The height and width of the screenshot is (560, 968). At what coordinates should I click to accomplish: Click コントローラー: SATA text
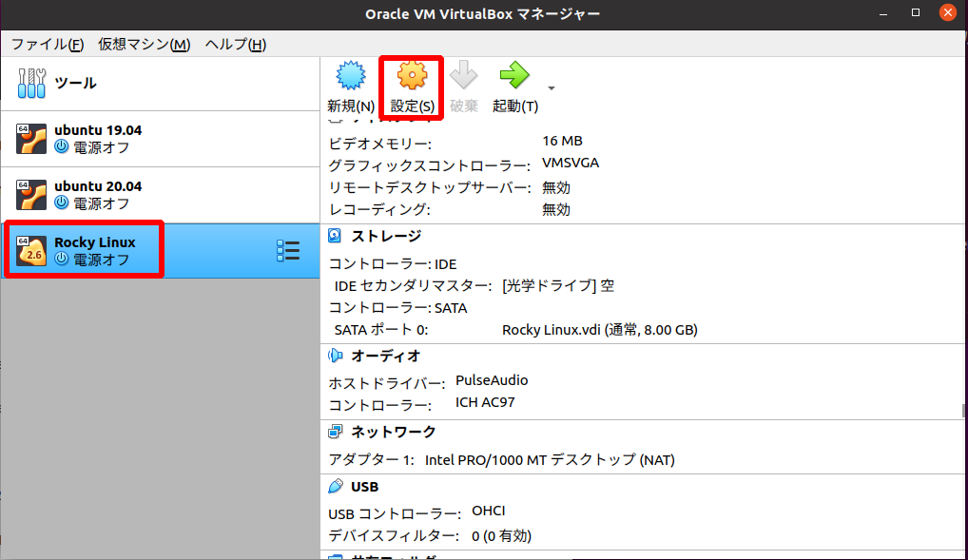point(397,308)
